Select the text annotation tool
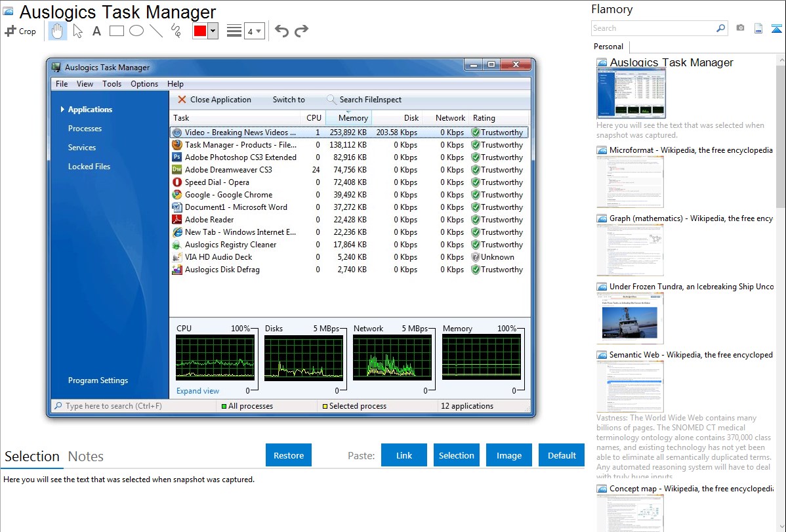786x532 pixels. tap(96, 31)
